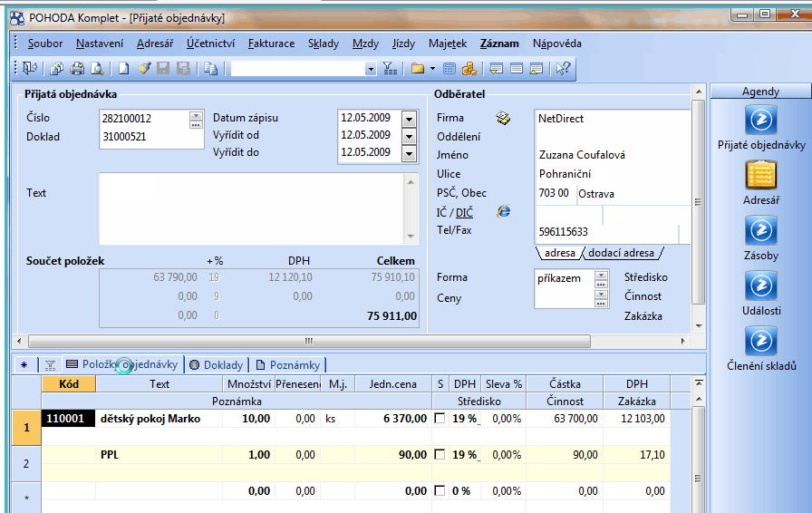The width and height of the screenshot is (812, 513).
Task: Click the filter funnel toolbar icon
Action: (x=390, y=68)
